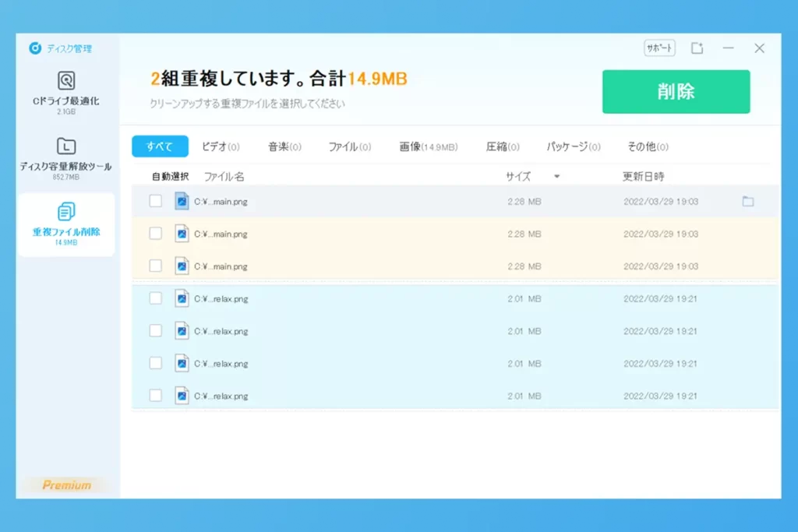This screenshot has height=532, width=798.
Task: Click the 更新日時 column header
Action: point(643,177)
